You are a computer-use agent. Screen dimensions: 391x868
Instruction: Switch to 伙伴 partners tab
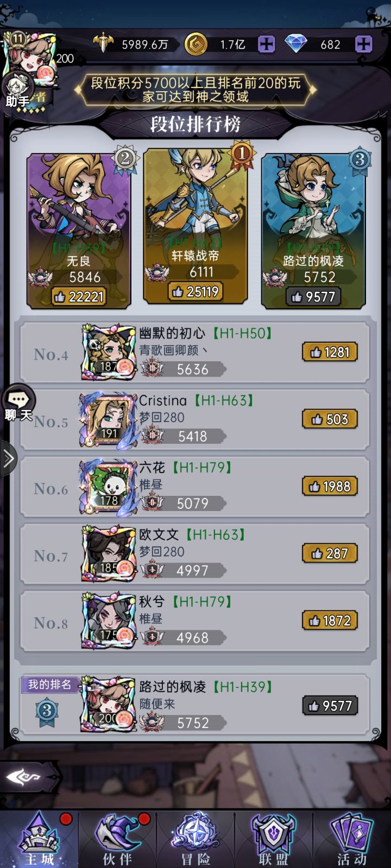click(x=117, y=839)
